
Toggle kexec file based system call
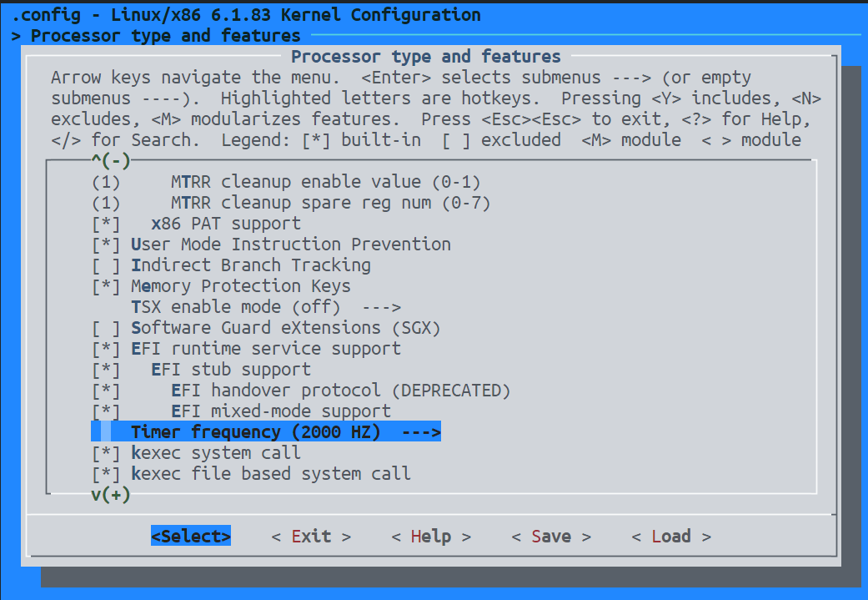pyautogui.click(x=106, y=474)
